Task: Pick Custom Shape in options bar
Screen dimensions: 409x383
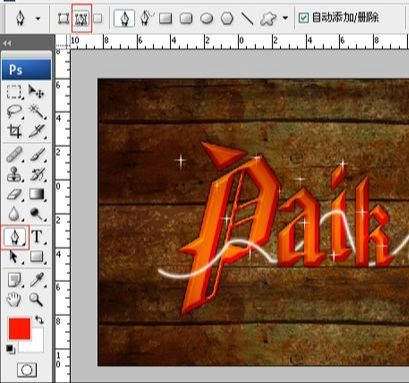Action: pos(268,19)
